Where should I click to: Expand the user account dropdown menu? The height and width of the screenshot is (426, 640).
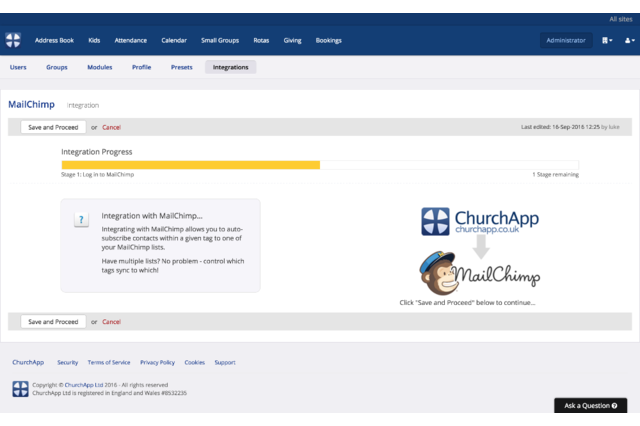(x=629, y=41)
